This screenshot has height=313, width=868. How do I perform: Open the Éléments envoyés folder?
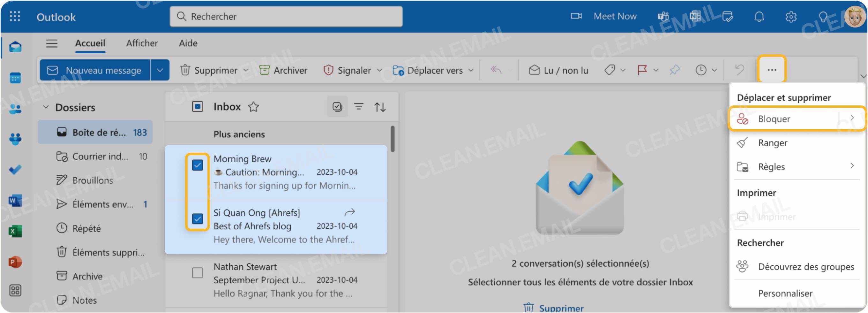coord(95,204)
